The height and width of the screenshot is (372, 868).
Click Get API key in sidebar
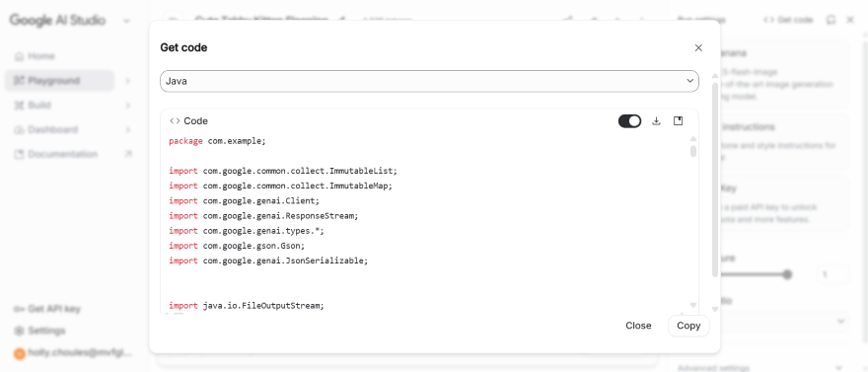pyautogui.click(x=55, y=309)
